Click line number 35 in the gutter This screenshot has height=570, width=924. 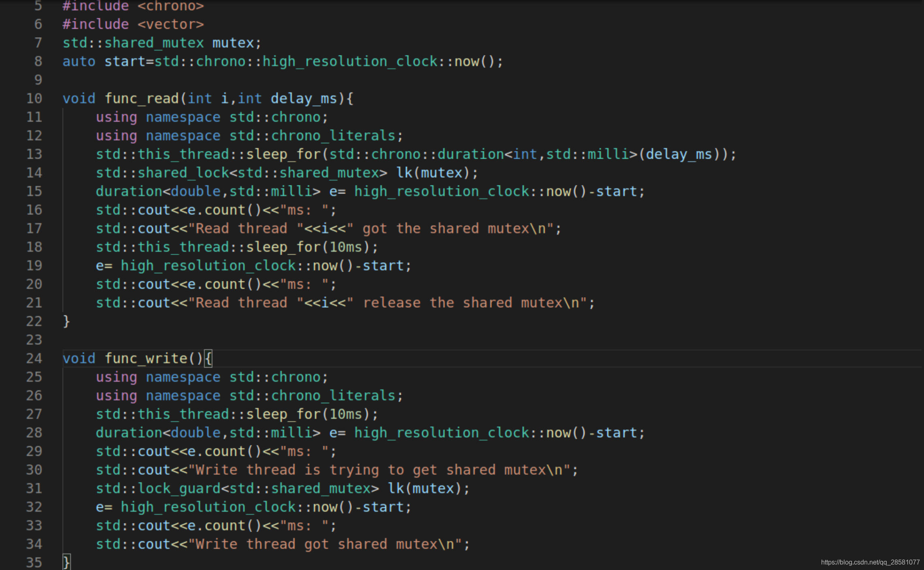(34, 562)
